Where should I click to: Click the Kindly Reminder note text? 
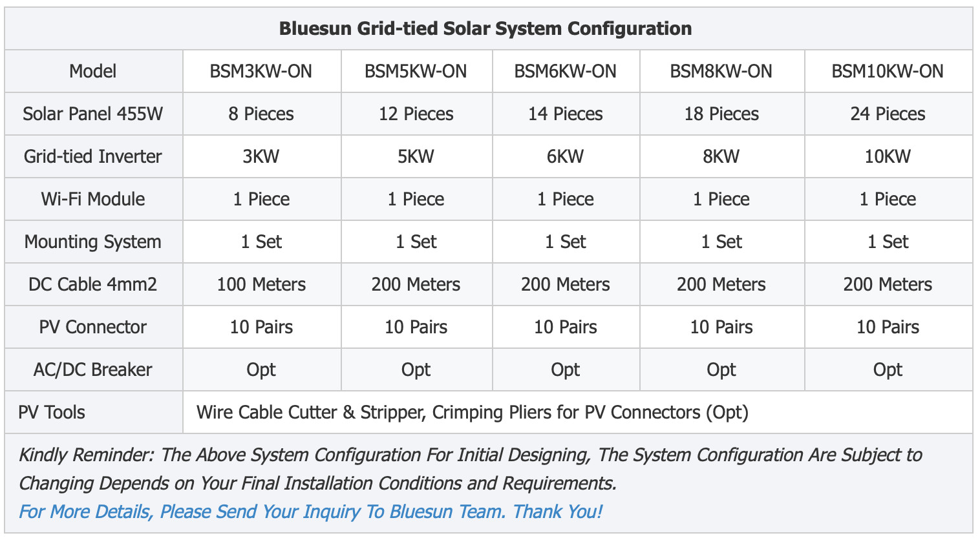tap(470, 469)
